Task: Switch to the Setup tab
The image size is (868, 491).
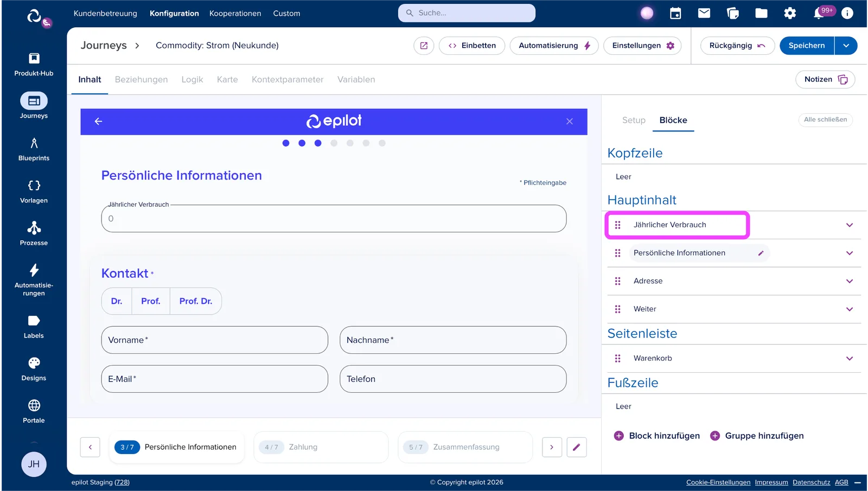Action: [x=634, y=120]
